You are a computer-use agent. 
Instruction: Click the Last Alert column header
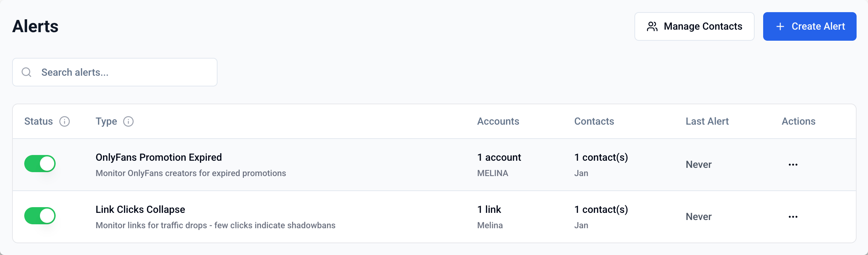point(707,121)
